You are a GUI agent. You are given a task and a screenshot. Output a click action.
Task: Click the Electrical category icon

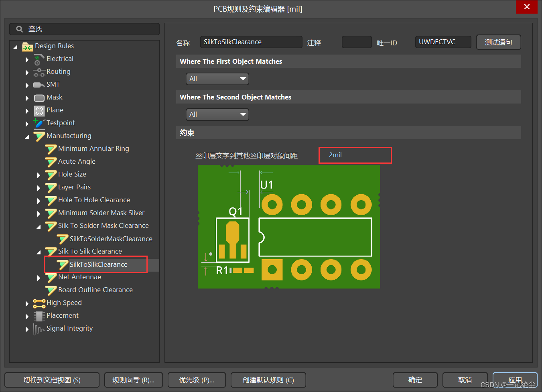coord(39,59)
